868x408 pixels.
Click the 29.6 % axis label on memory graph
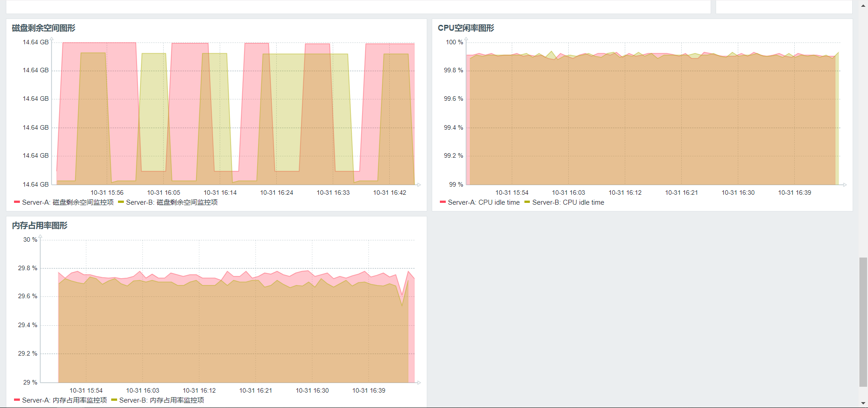click(28, 296)
